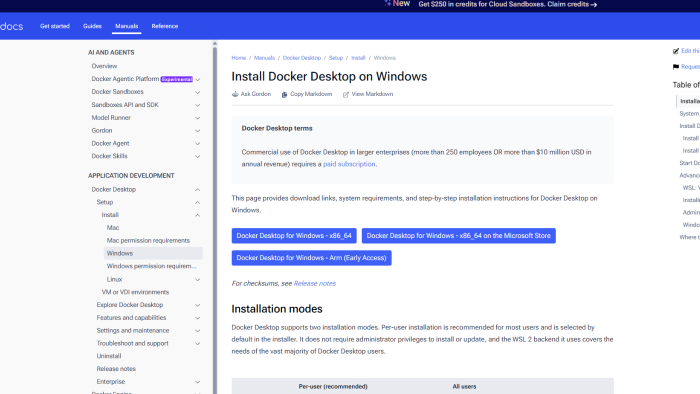Click the Ask Gordon robot icon
The height and width of the screenshot is (394, 700).
coord(235,94)
